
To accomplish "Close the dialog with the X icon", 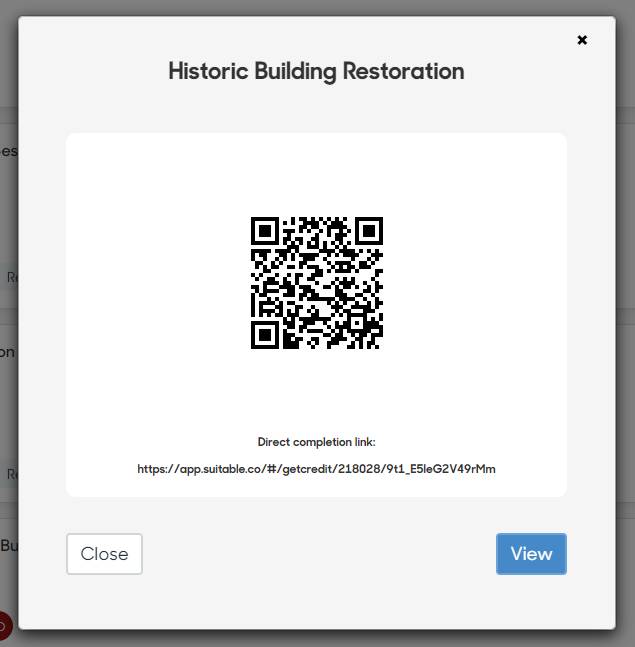I will point(582,40).
